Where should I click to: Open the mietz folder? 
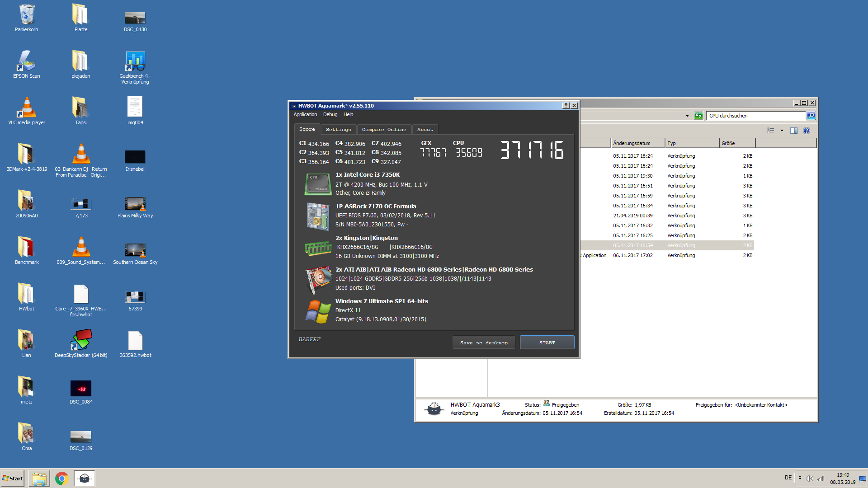click(27, 390)
